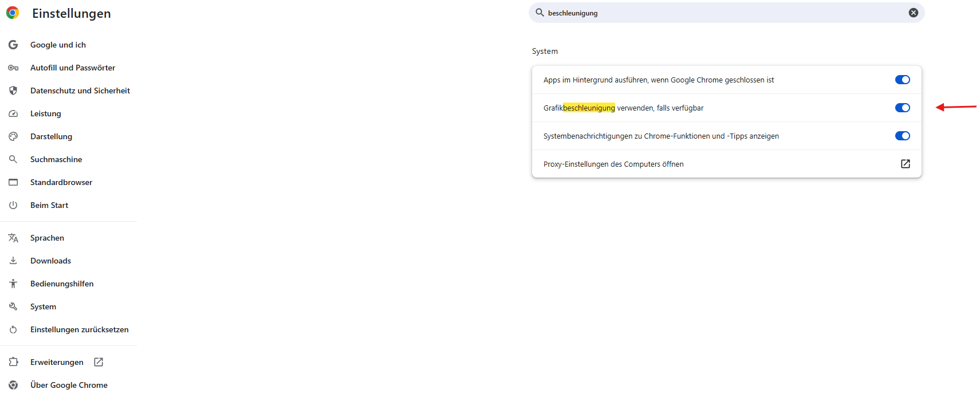The image size is (980, 397).
Task: Open Bedienungshilfen settings
Action: click(62, 284)
